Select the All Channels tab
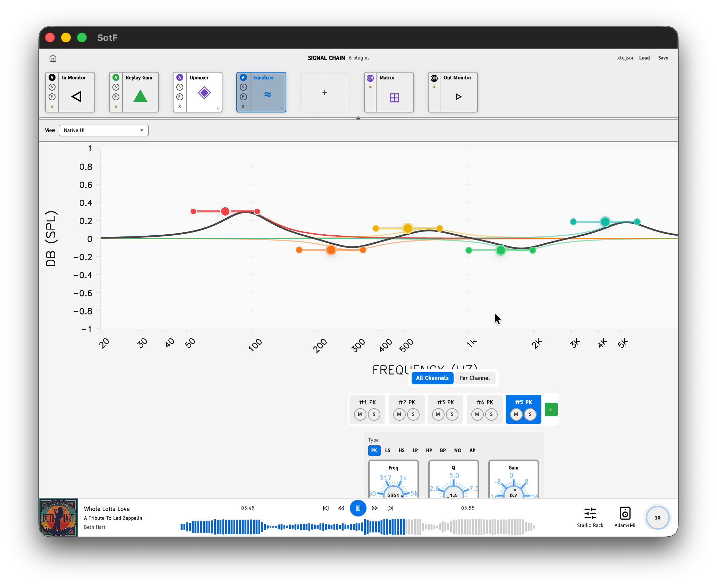This screenshot has width=717, height=588. pyautogui.click(x=432, y=378)
